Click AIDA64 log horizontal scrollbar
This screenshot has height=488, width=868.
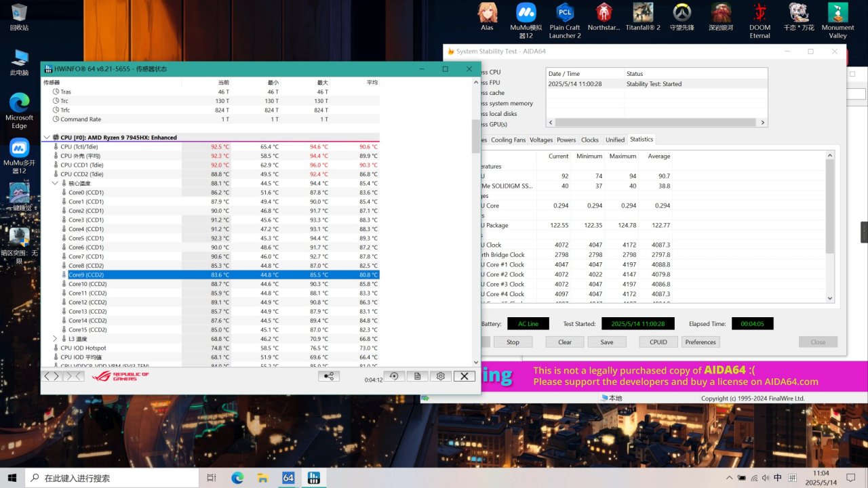[656, 123]
